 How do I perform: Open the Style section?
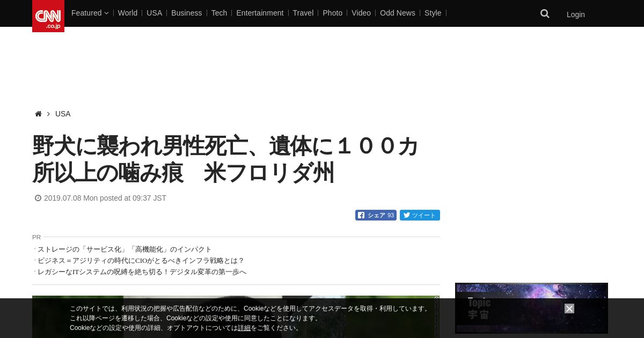click(433, 13)
